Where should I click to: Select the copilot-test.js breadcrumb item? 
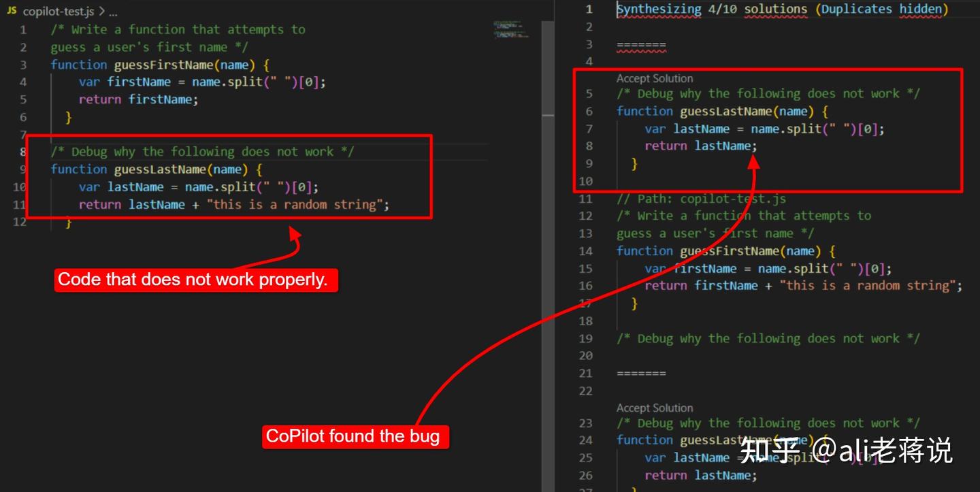click(59, 12)
